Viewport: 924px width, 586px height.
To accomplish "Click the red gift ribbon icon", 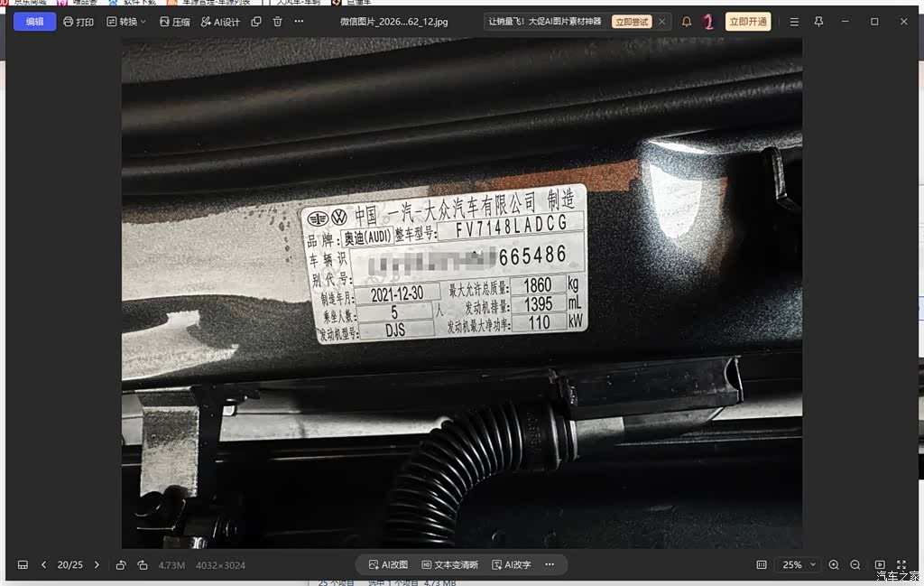I will coord(709,22).
